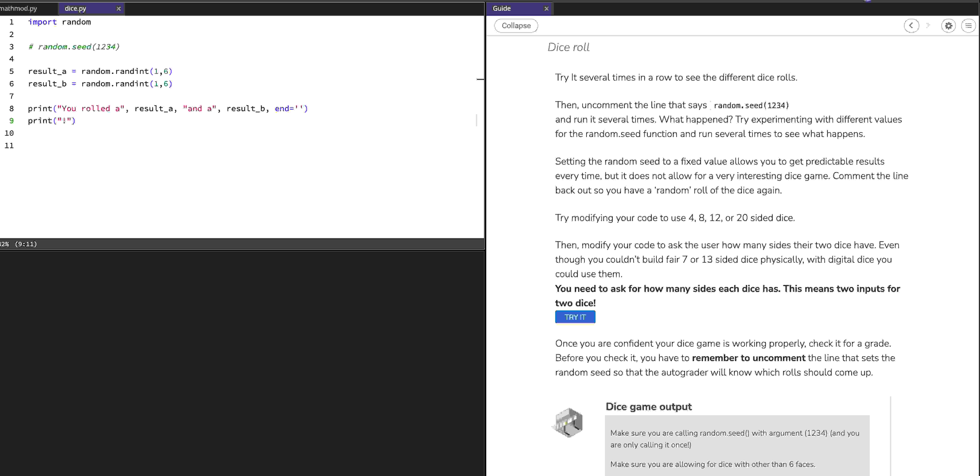Open the guide table of contents menu
The width and height of the screenshot is (980, 476).
click(969, 26)
